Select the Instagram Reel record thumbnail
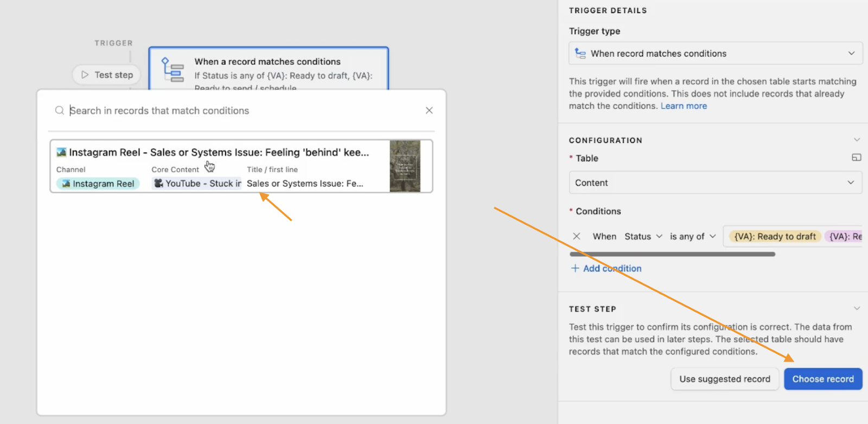 tap(405, 166)
